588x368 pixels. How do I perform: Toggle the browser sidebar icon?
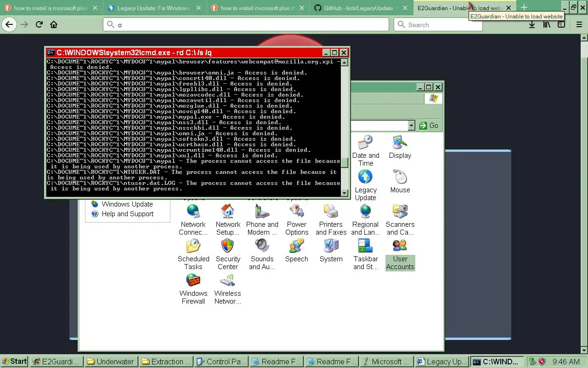coord(561,25)
